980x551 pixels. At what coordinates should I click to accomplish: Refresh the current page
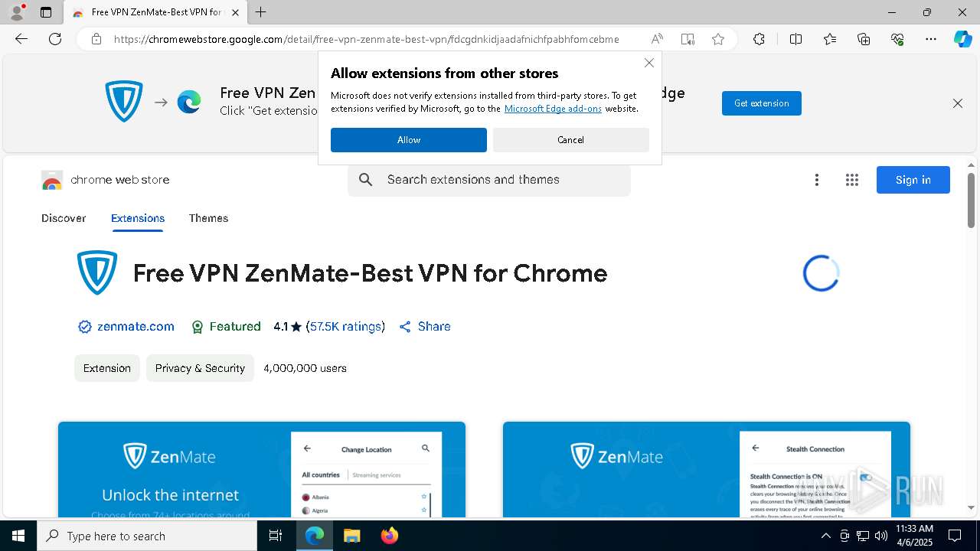55,39
